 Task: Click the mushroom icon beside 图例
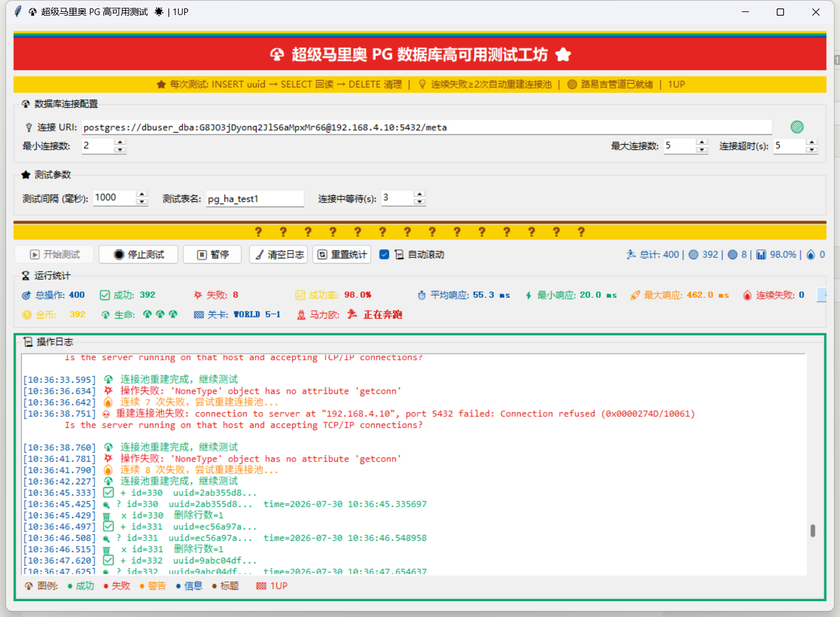(x=28, y=586)
